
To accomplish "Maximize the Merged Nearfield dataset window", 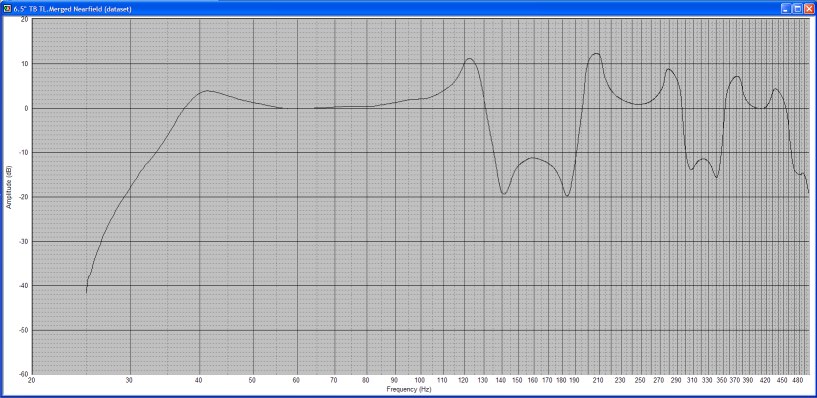I will click(x=797, y=9).
